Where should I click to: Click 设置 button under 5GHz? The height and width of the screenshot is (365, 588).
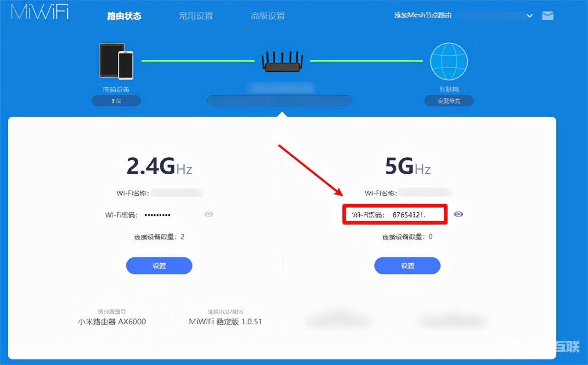click(x=407, y=266)
